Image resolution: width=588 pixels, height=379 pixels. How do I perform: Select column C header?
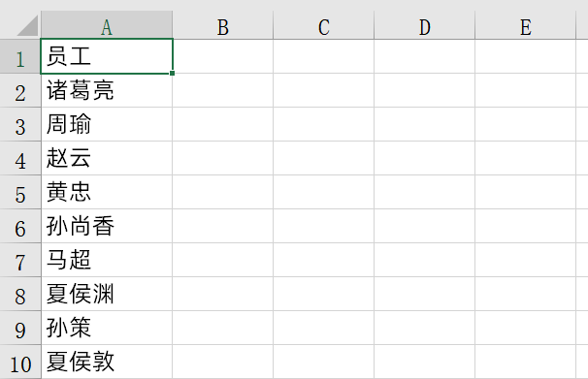[x=324, y=25]
